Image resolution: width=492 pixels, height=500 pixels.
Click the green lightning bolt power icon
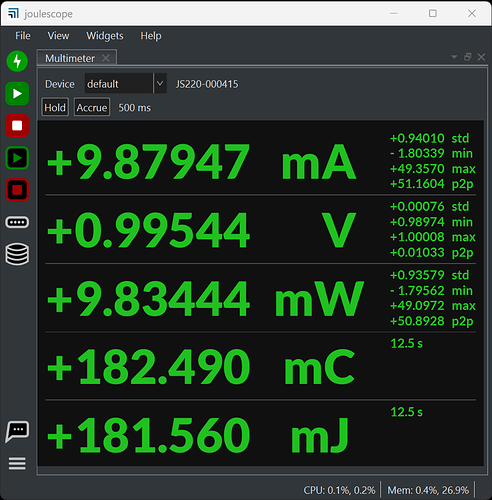click(17, 61)
